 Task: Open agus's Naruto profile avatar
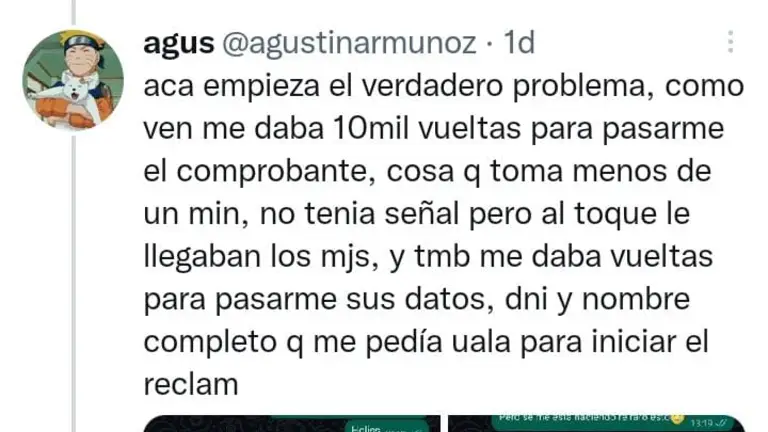[73, 80]
